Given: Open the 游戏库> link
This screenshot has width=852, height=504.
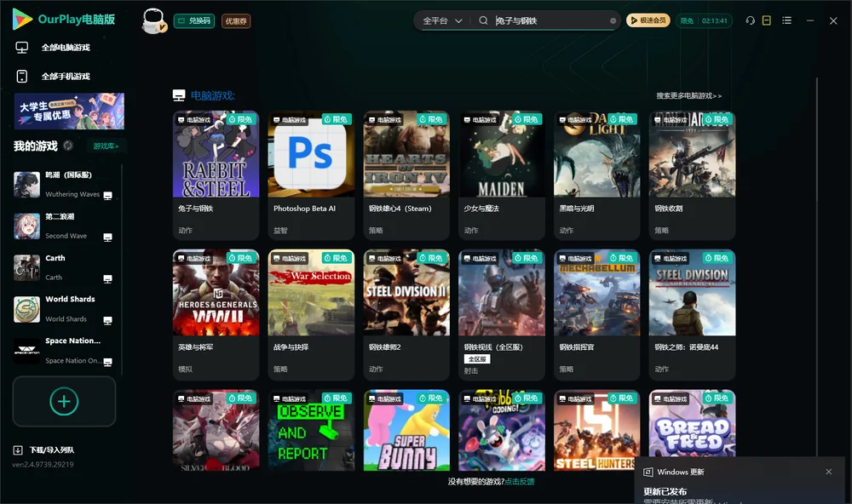Looking at the screenshot, I should click(x=106, y=146).
